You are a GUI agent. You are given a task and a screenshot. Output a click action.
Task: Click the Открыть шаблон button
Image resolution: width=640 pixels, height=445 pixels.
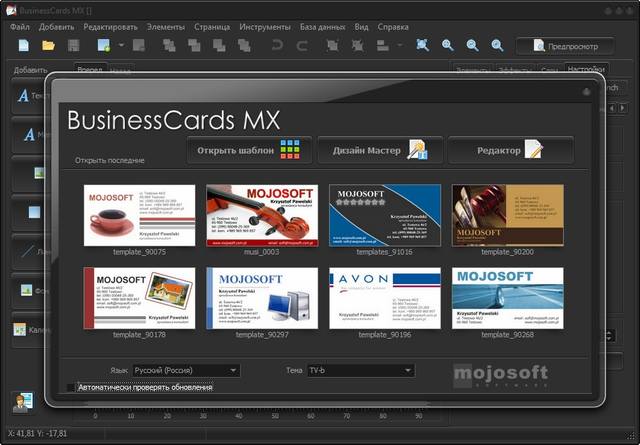[x=249, y=150]
